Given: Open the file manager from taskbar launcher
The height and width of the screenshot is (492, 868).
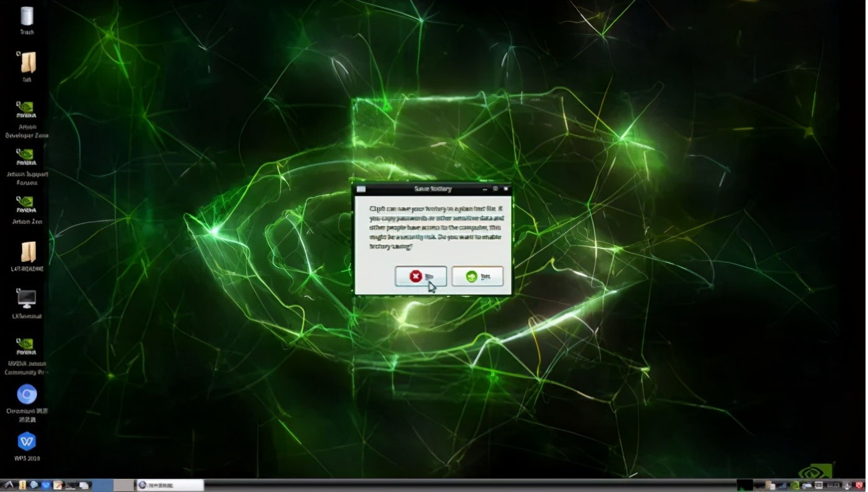Looking at the screenshot, I should pos(23,485).
